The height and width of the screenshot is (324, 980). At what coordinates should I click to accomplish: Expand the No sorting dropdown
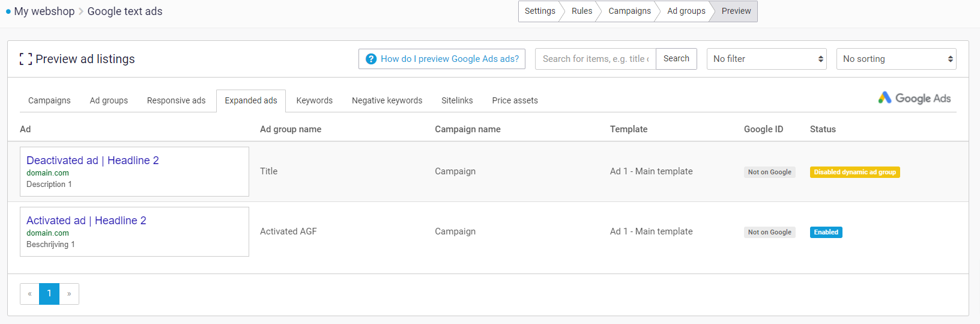896,59
